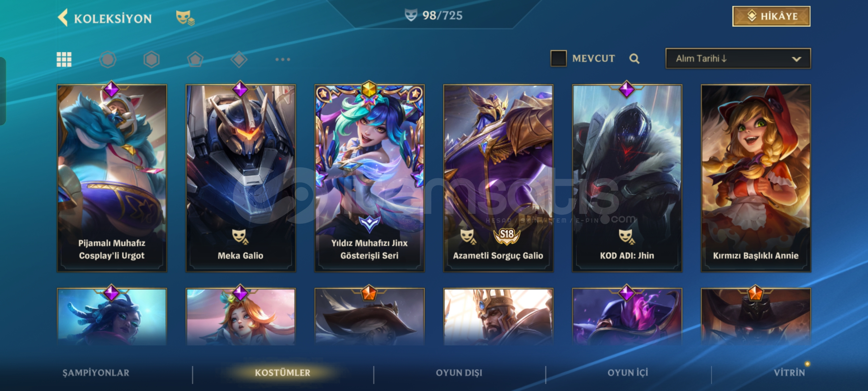This screenshot has width=868, height=391.
Task: Select the diamond rarity filter icon
Action: pyautogui.click(x=239, y=59)
